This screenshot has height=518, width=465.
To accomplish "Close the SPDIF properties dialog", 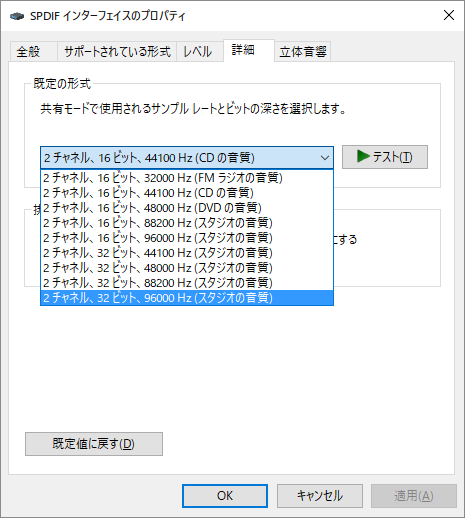I will [x=449, y=15].
